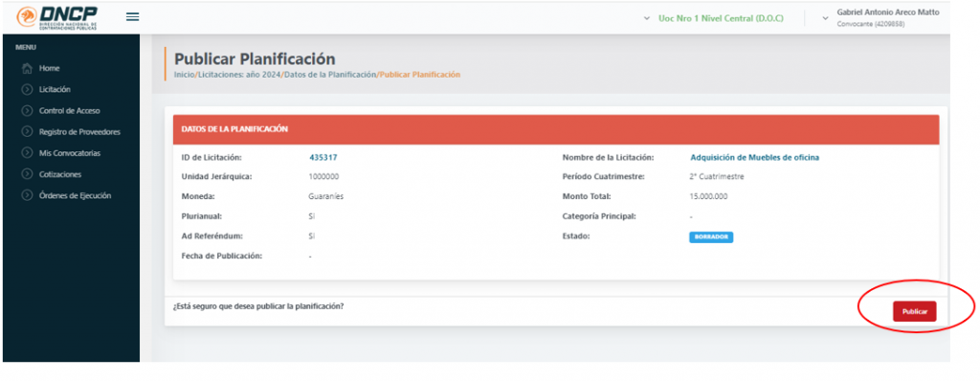Open Mis Convocatorias in the sidebar
980x381 pixels.
(x=69, y=153)
